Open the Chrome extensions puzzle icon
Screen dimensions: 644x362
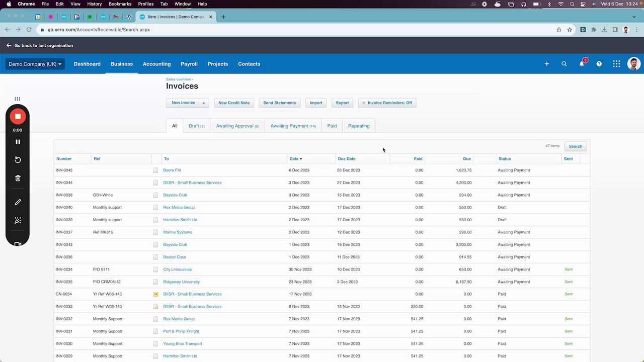(x=594, y=30)
